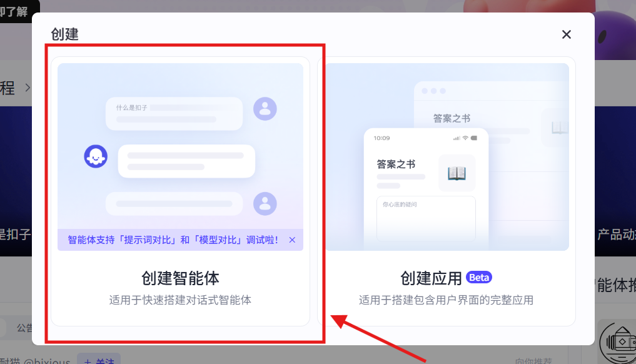
Task: Click the bot avatar icon in the chat preview
Action: (x=96, y=156)
